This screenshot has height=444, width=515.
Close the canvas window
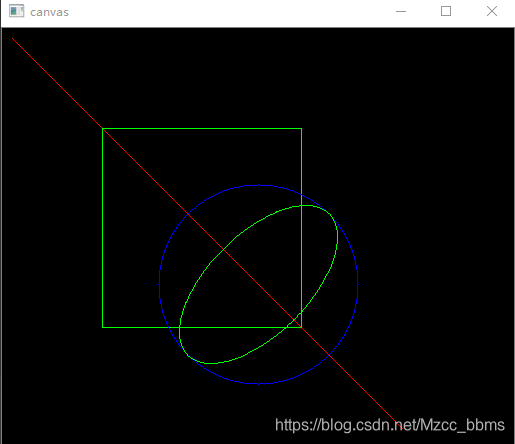tap(492, 11)
